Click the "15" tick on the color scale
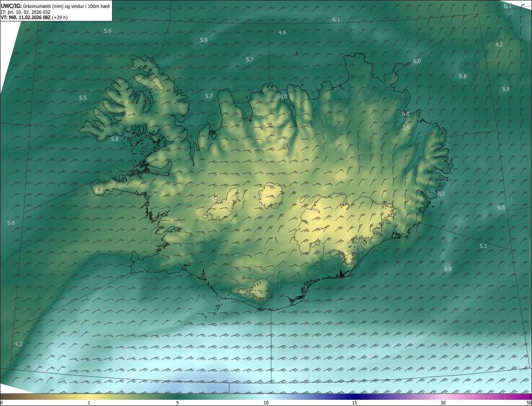Image resolution: width=532 pixels, height=406 pixels. [355, 403]
